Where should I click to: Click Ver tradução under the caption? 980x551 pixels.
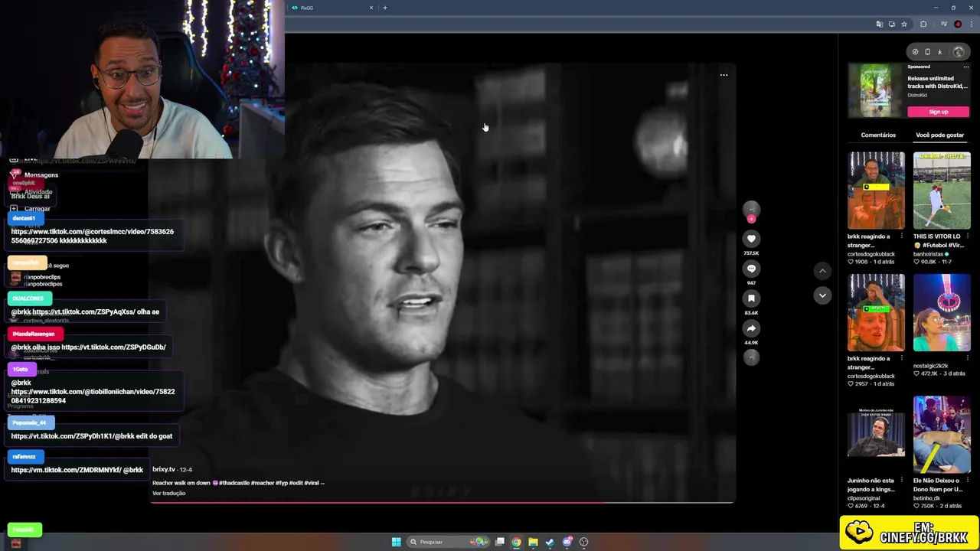(x=168, y=494)
